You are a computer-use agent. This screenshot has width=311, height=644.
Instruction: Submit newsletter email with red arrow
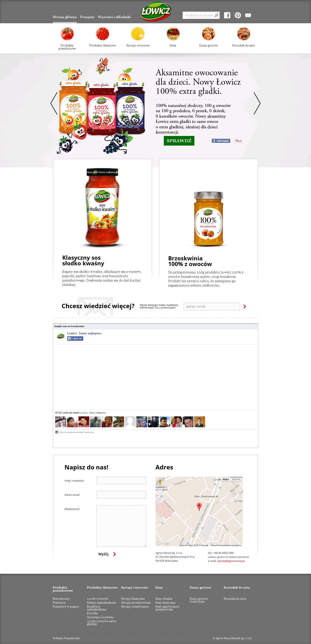[x=244, y=306]
